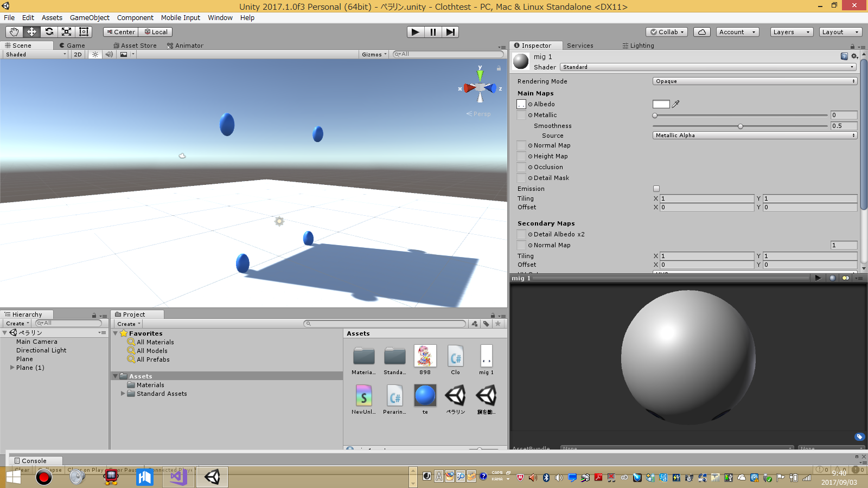Select the Move tool
This screenshot has width=868, height=488.
(x=32, y=32)
